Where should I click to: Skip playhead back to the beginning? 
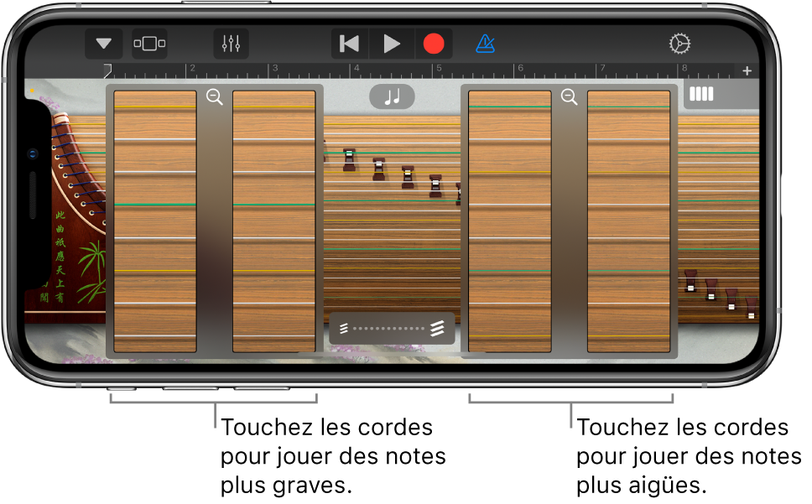(348, 44)
